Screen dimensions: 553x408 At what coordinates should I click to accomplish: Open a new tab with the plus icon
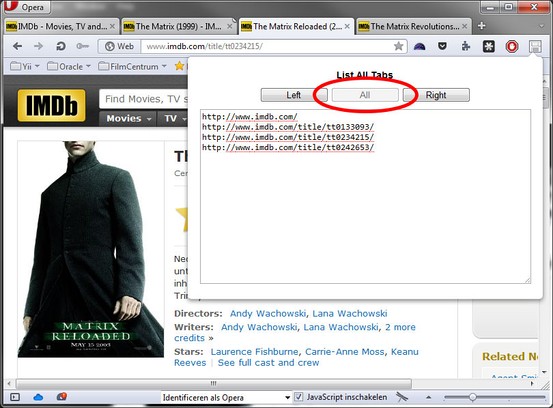[481, 26]
